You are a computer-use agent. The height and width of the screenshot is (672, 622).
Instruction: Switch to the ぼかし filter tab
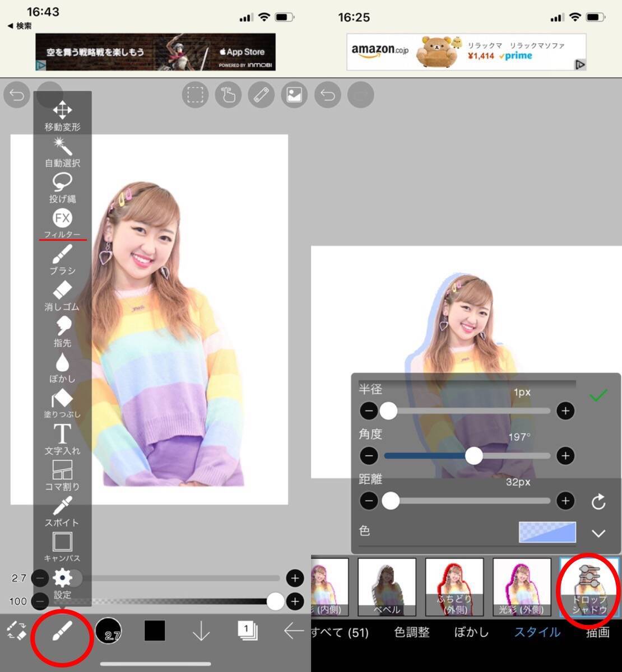[x=471, y=632]
